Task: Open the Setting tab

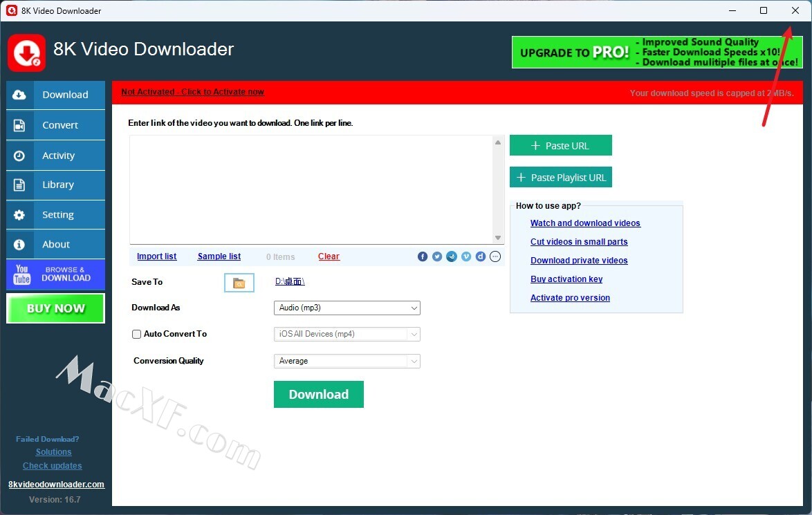Action: pos(55,215)
